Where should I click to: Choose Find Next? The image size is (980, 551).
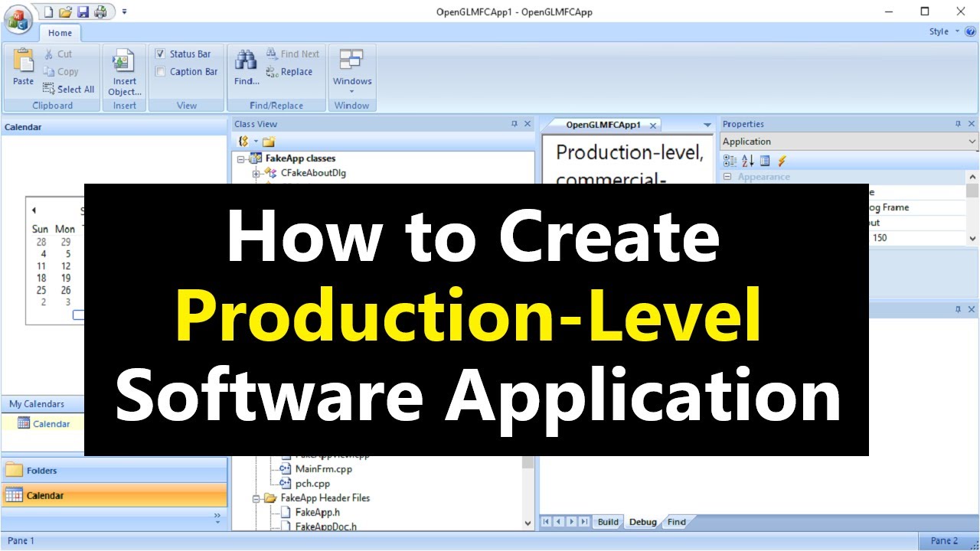[x=292, y=54]
